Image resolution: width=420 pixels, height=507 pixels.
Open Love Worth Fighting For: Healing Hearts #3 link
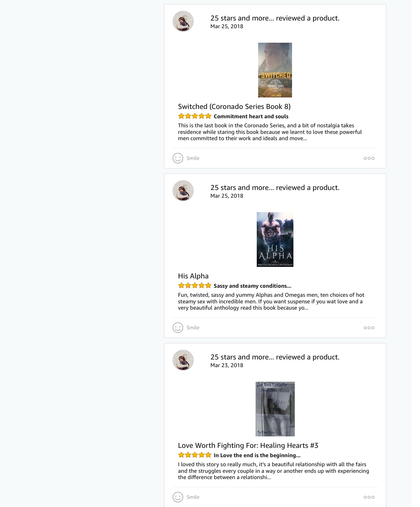point(248,445)
